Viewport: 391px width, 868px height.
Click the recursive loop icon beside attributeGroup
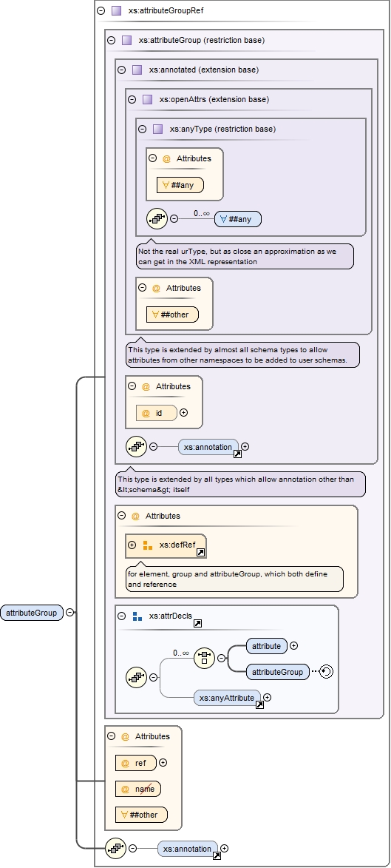pyautogui.click(x=326, y=672)
